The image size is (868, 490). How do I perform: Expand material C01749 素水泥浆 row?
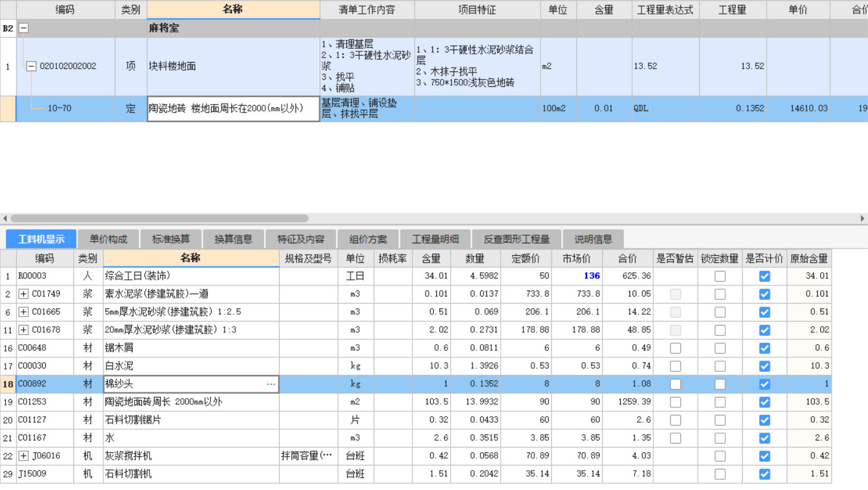click(x=23, y=294)
